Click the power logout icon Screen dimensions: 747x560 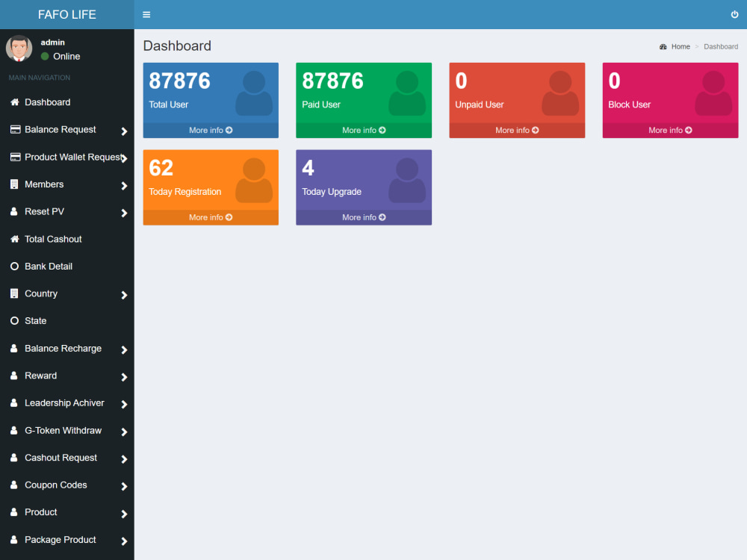(x=734, y=14)
